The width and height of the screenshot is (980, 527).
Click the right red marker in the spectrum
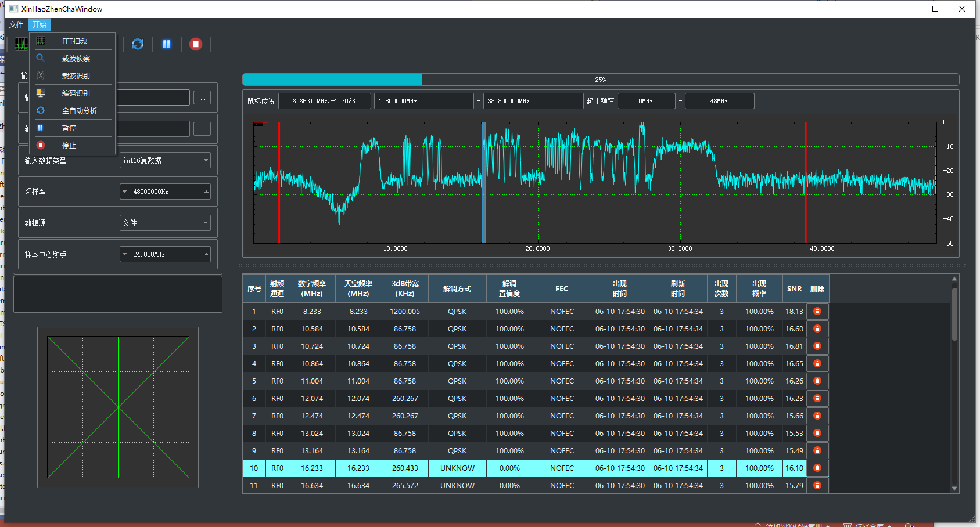(x=806, y=182)
